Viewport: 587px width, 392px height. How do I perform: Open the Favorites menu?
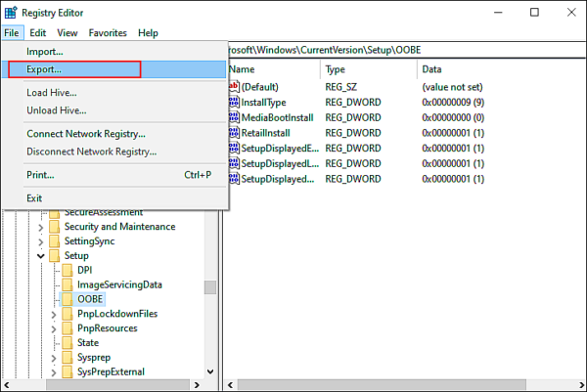[x=108, y=32]
